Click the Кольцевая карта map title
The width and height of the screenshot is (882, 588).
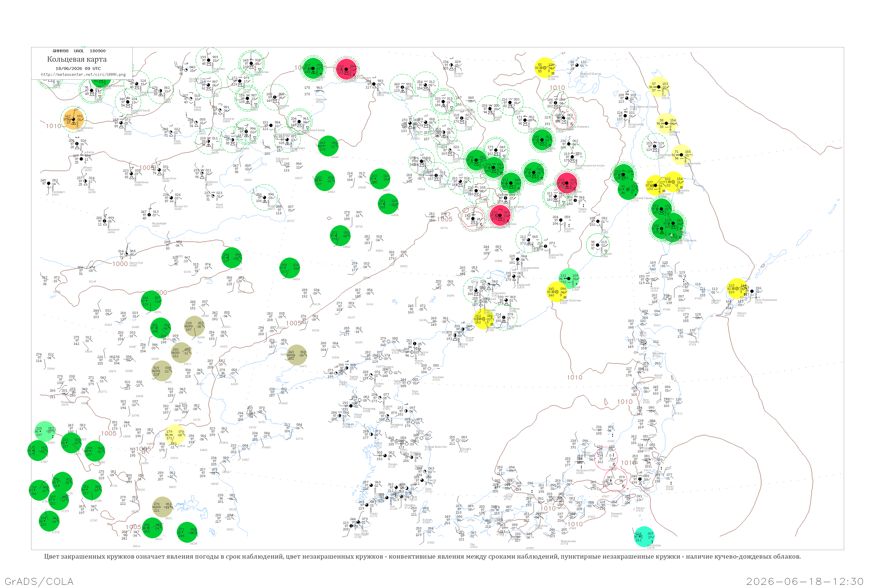pyautogui.click(x=77, y=59)
